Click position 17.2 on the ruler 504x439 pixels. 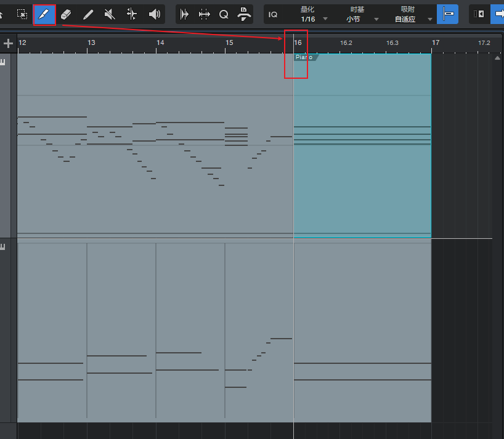(x=484, y=43)
